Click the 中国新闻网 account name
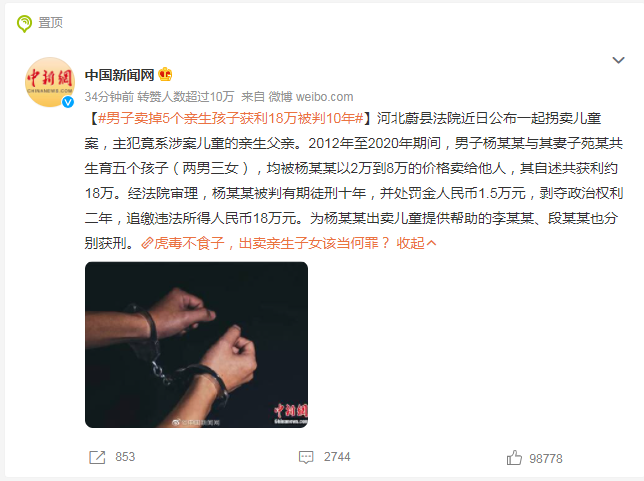This screenshot has height=481, width=644. point(119,75)
